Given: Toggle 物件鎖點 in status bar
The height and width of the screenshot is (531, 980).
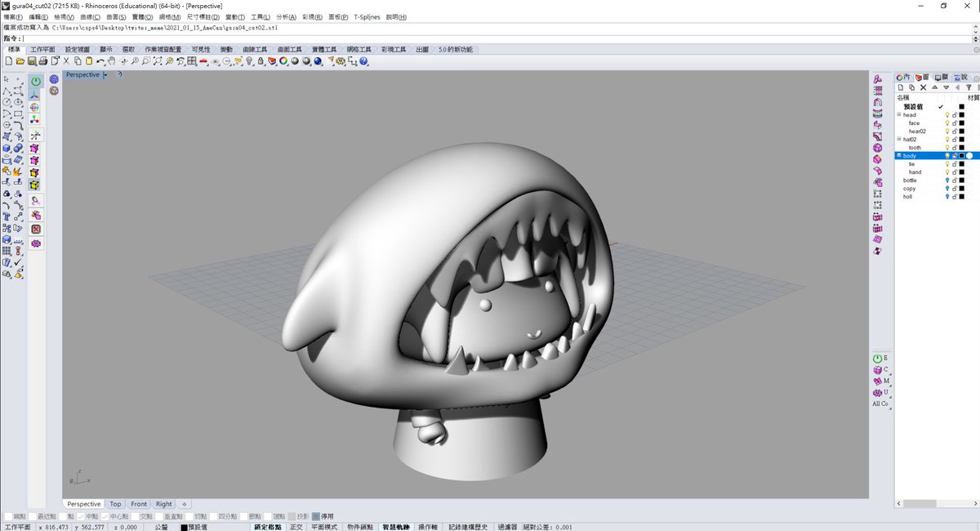Looking at the screenshot, I should pyautogui.click(x=359, y=527).
